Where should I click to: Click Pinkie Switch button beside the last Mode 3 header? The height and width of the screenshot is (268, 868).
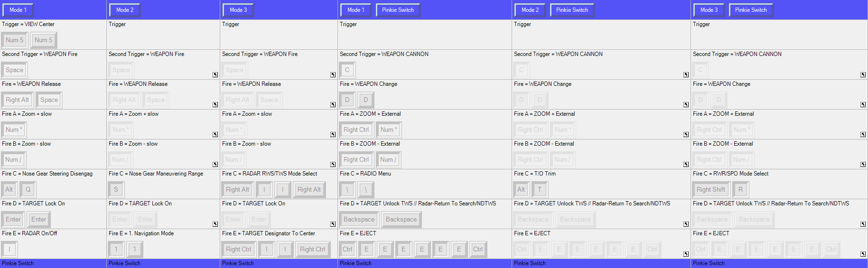pyautogui.click(x=751, y=10)
